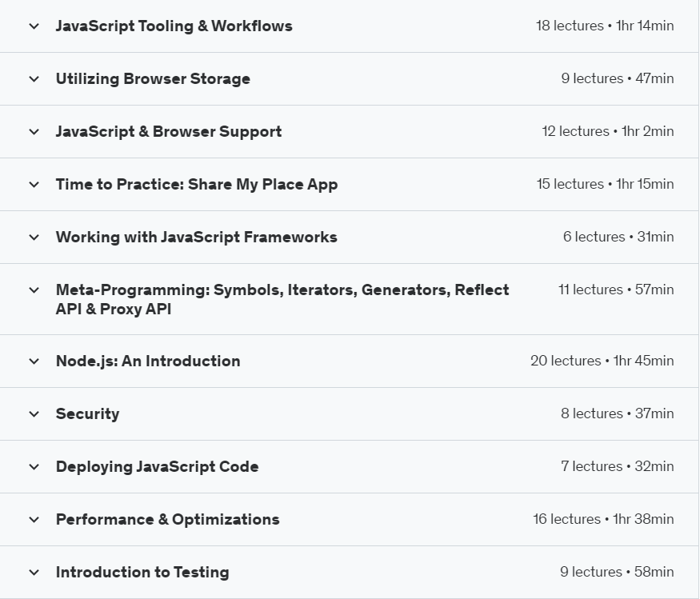Expand Performance & Optimizations chevron
This screenshot has height=599, width=700.
click(34, 520)
